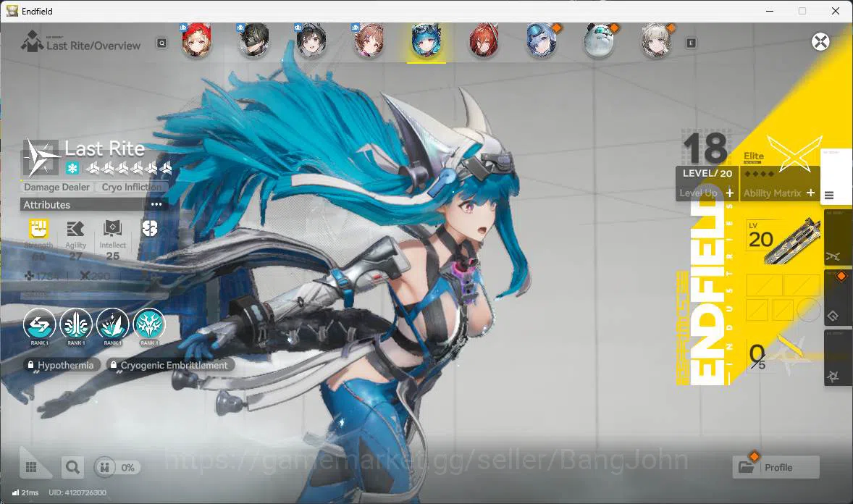Click the second empty wide equipment slot
Image resolution: width=853 pixels, height=504 pixels.
[802, 286]
